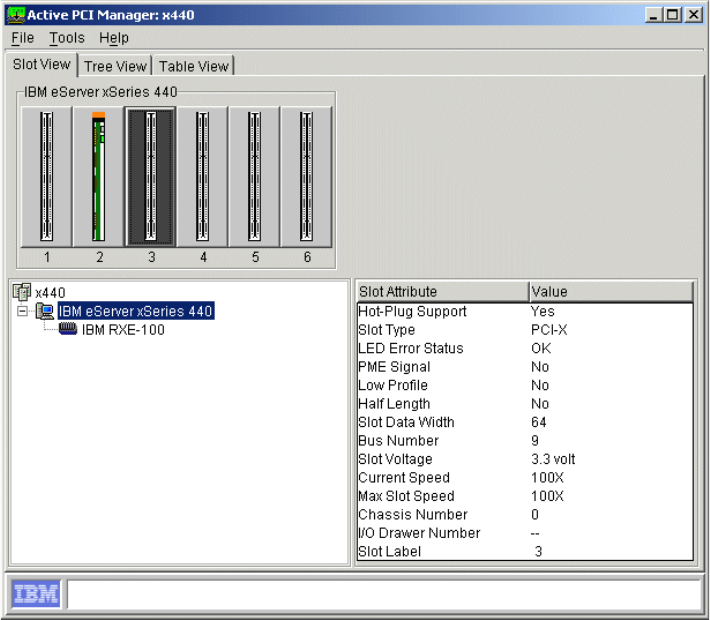Click the Active PCI Manager title bar icon
The width and height of the screenshot is (710, 620).
(x=16, y=15)
